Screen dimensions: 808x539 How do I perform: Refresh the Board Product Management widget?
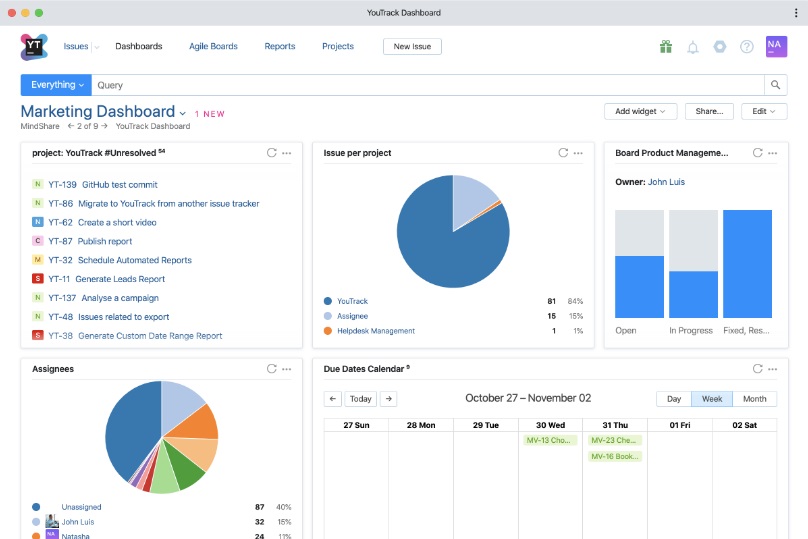point(758,153)
